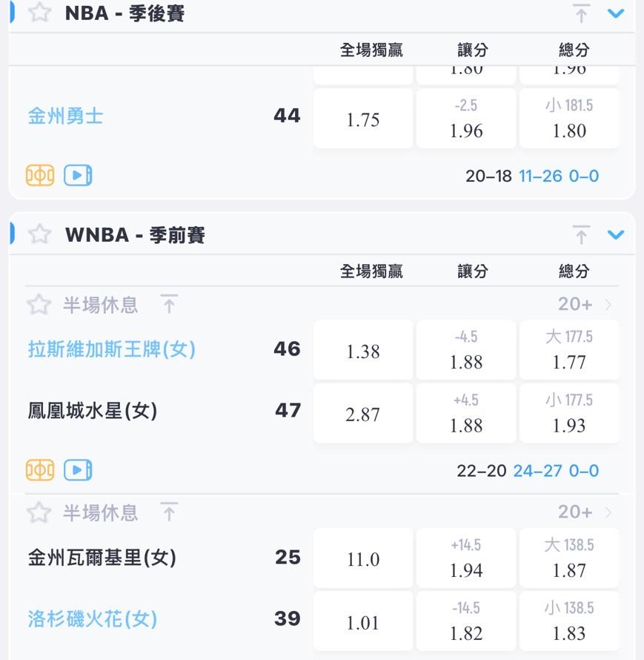644x660 pixels.
Task: Pin NBA 季後賽 league to top
Action: [x=582, y=13]
